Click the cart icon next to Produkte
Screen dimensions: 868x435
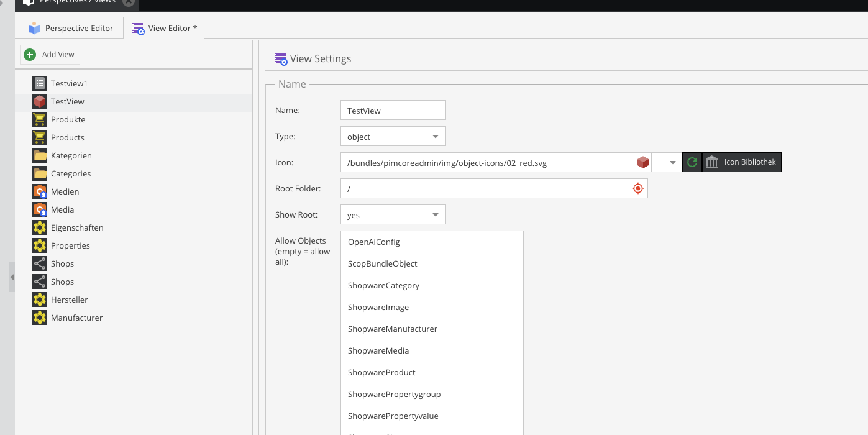[40, 119]
